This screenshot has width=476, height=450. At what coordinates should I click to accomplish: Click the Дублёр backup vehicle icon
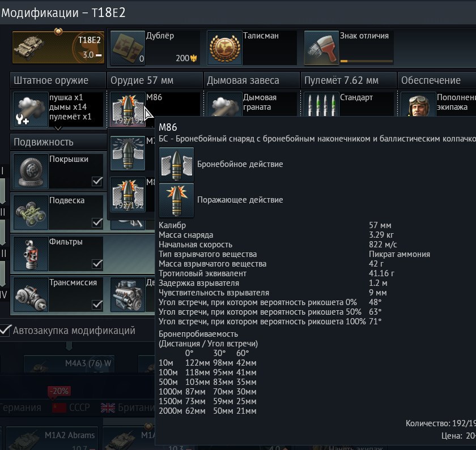(x=127, y=48)
